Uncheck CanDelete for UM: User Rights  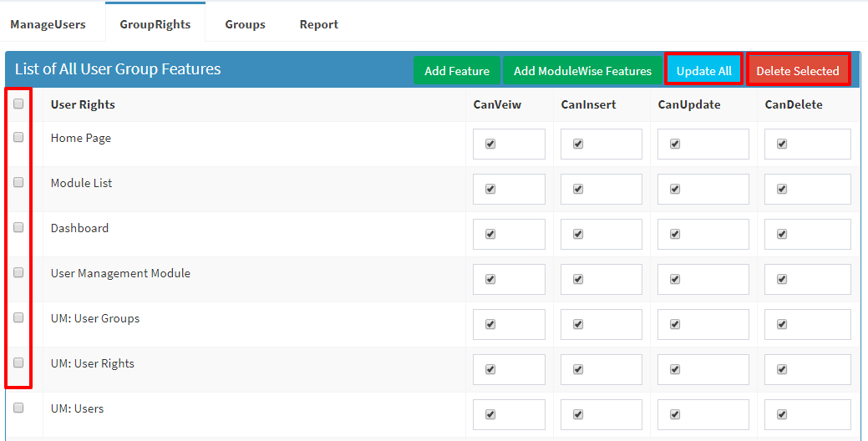pyautogui.click(x=782, y=370)
